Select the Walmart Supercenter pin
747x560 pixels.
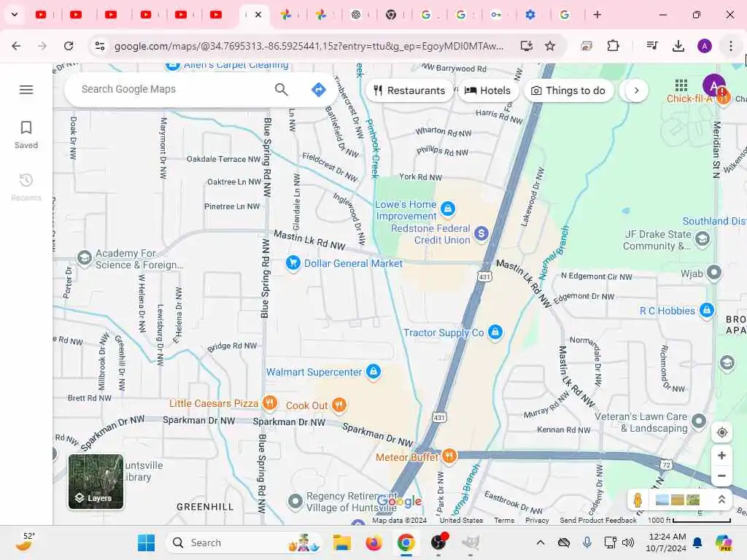[373, 371]
